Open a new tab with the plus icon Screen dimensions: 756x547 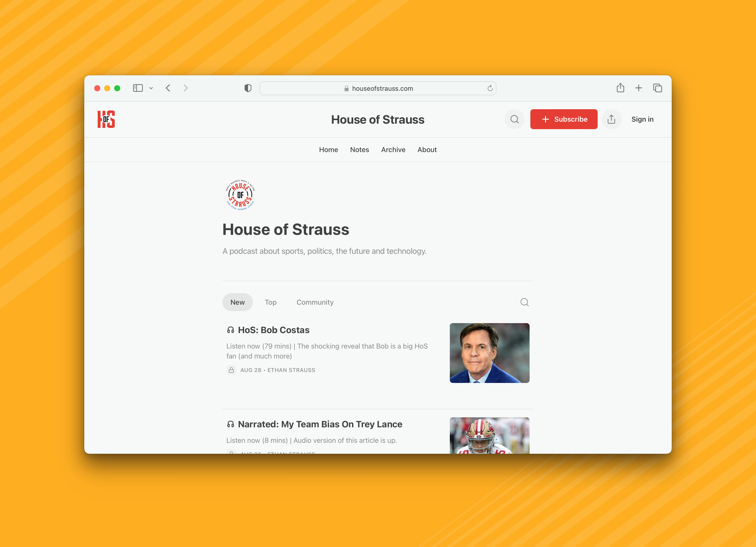pos(638,88)
